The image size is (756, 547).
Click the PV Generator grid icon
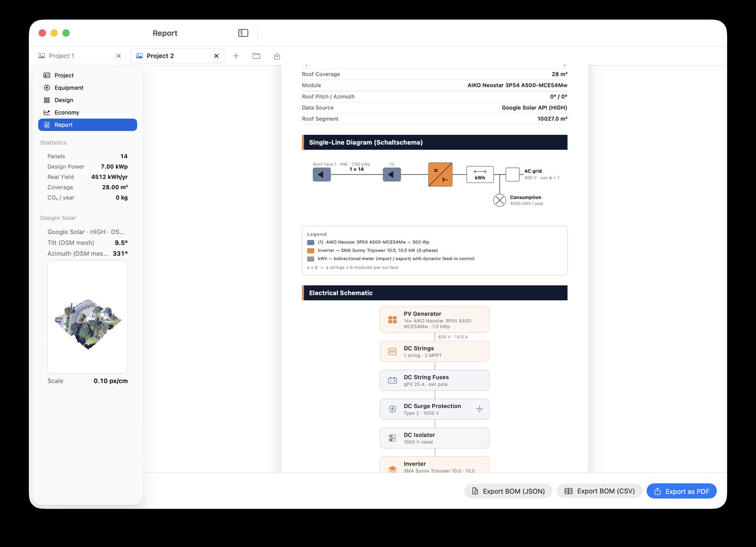click(392, 320)
